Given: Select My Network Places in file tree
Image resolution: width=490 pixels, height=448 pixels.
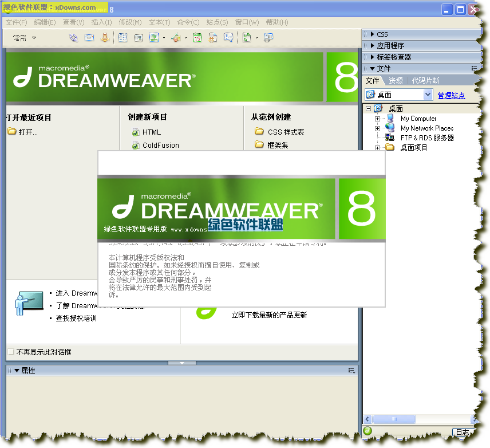Looking at the screenshot, I should click(x=427, y=128).
